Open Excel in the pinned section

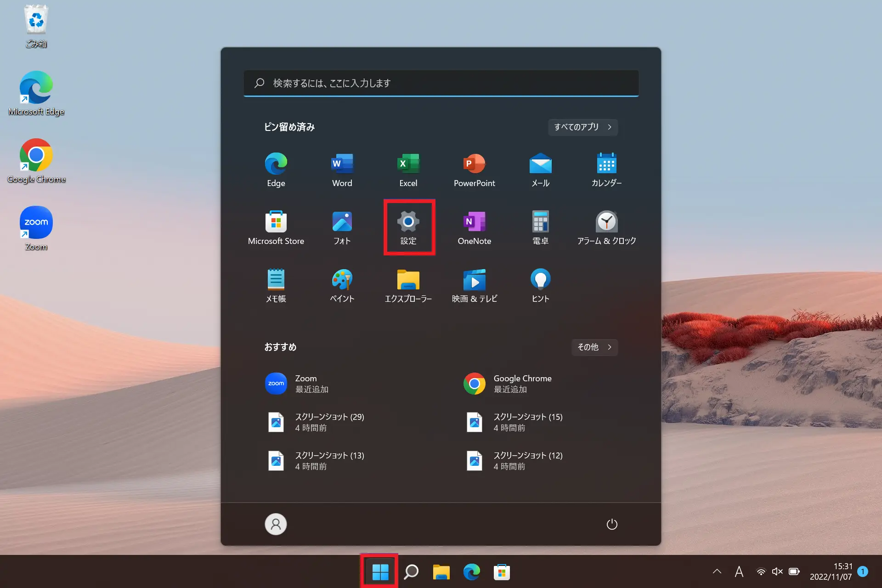pyautogui.click(x=408, y=170)
